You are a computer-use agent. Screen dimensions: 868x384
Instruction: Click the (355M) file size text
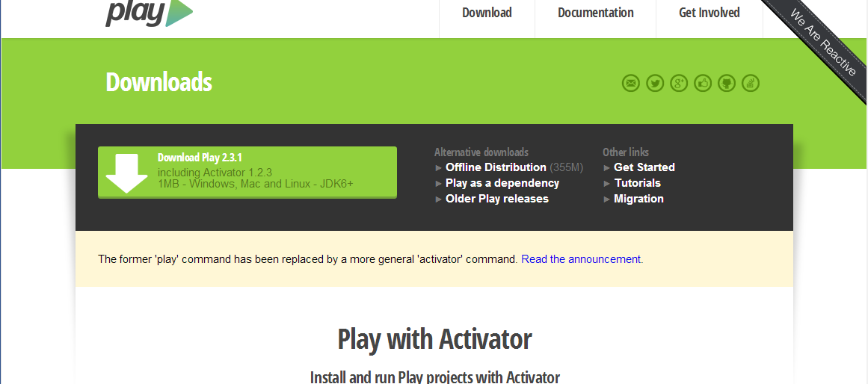tap(566, 167)
